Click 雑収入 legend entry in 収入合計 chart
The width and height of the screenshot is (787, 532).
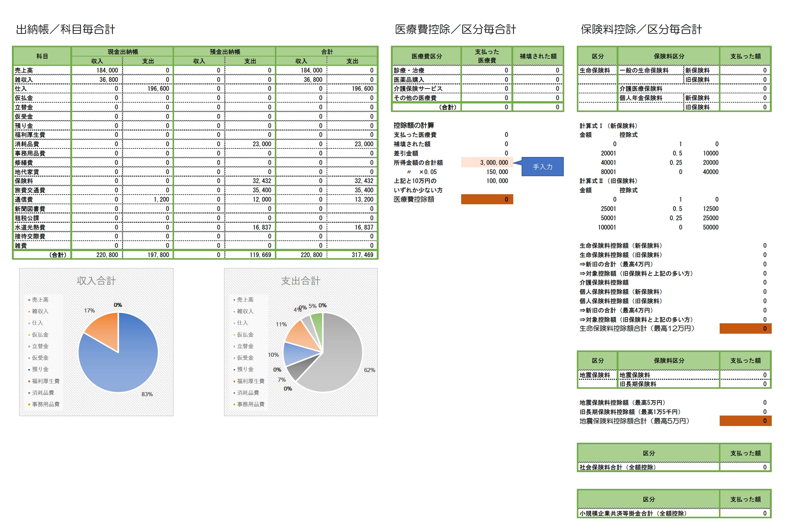pos(40,311)
